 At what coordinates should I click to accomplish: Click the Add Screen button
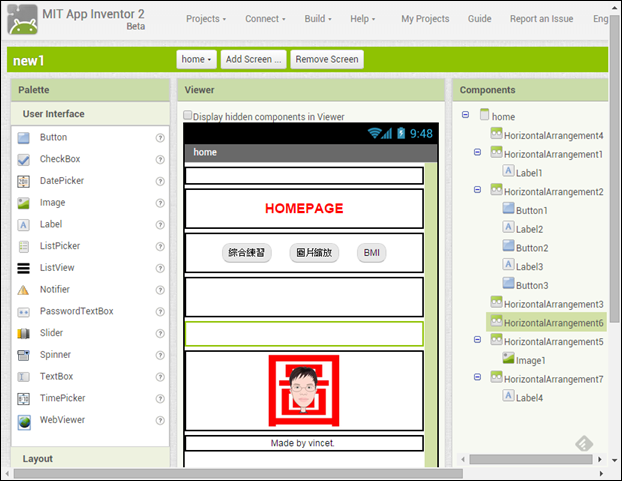click(x=253, y=59)
